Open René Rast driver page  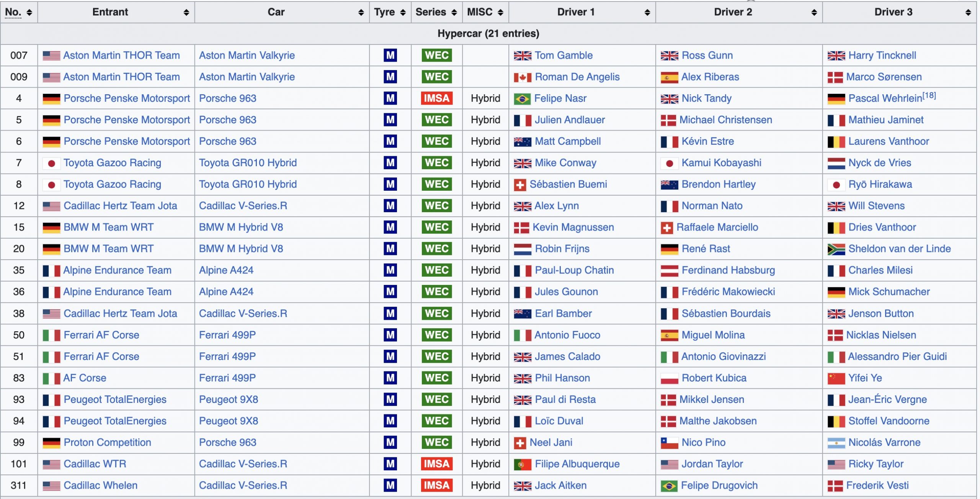tap(706, 248)
